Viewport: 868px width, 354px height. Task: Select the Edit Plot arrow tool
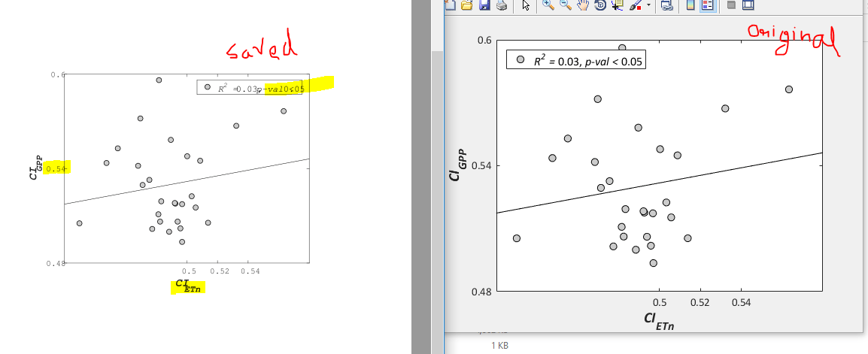(x=526, y=5)
